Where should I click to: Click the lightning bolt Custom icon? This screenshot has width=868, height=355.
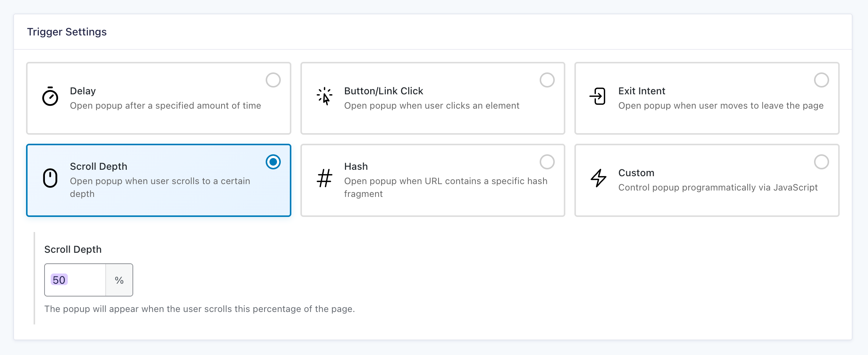click(x=599, y=178)
